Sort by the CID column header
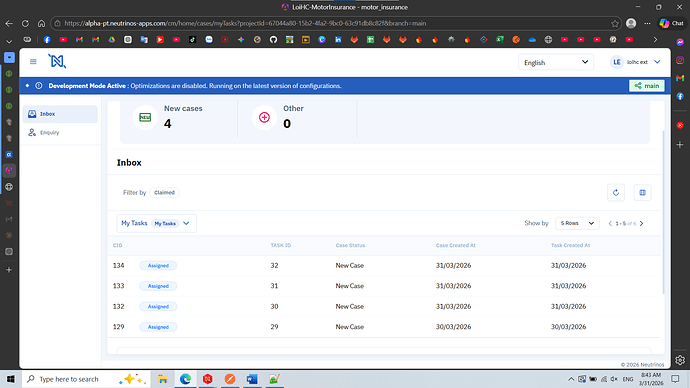 117,245
